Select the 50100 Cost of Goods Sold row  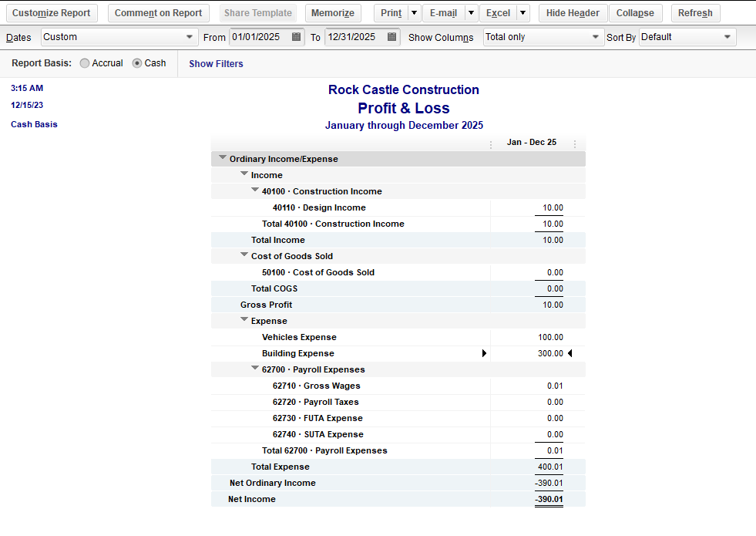pyautogui.click(x=398, y=272)
